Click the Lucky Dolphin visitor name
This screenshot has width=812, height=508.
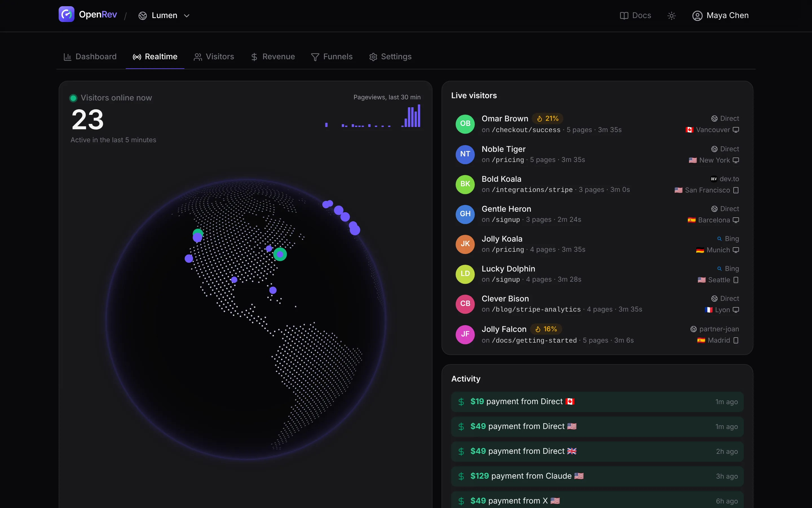click(x=508, y=269)
